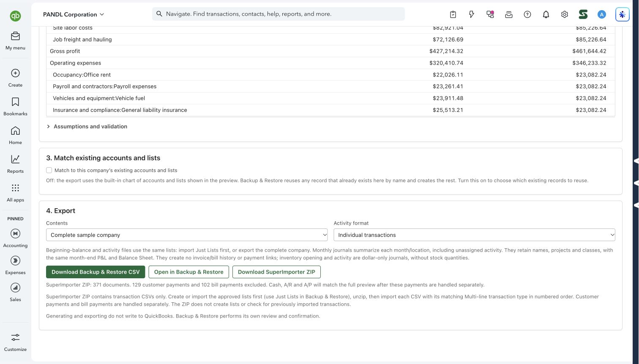Open the help question mark icon
The height and width of the screenshot is (364, 639).
[527, 14]
